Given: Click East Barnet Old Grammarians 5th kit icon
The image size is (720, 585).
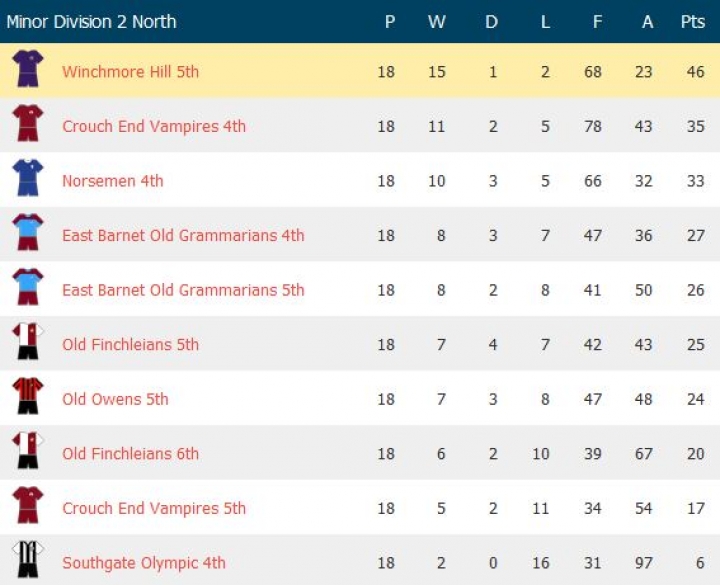Looking at the screenshot, I should [27, 287].
